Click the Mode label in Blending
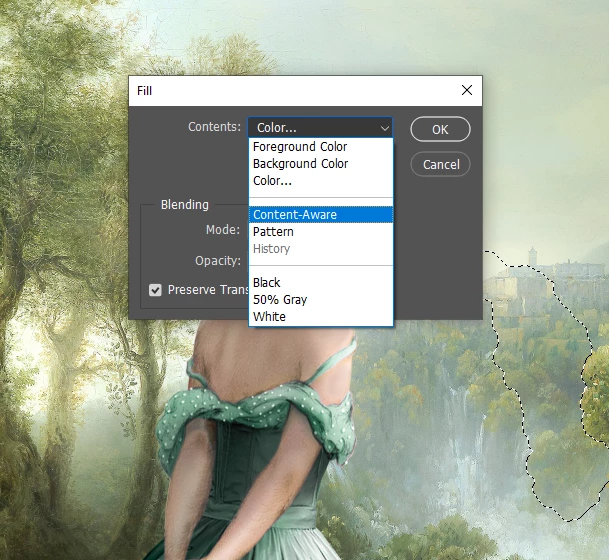 pyautogui.click(x=223, y=230)
